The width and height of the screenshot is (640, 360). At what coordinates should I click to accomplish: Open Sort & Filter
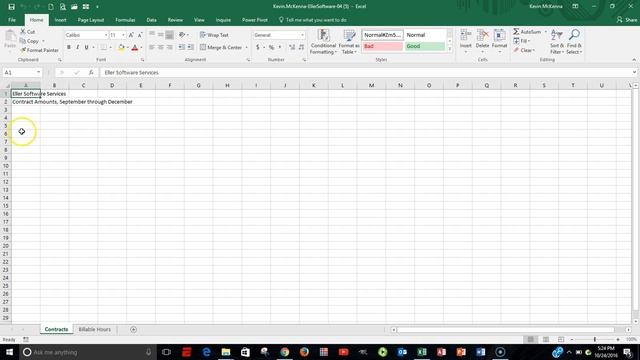click(x=557, y=42)
